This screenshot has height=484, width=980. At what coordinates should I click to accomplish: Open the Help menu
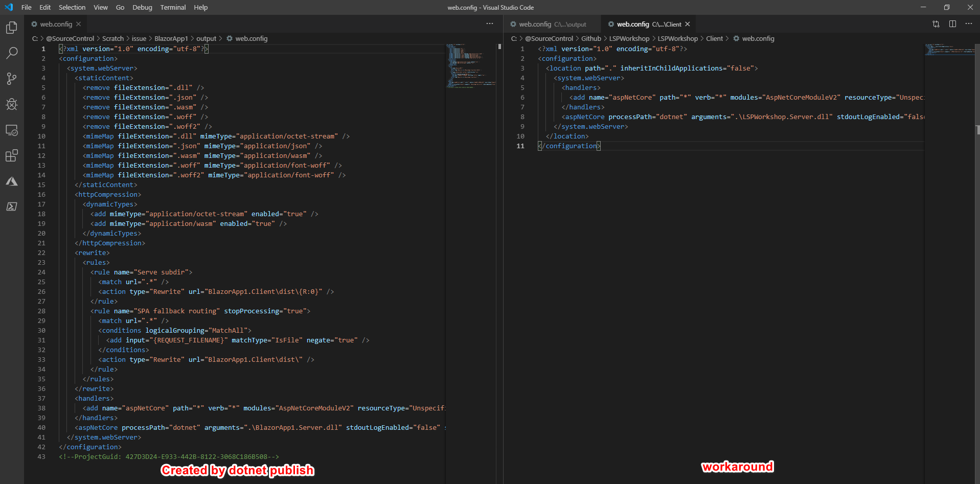click(201, 7)
